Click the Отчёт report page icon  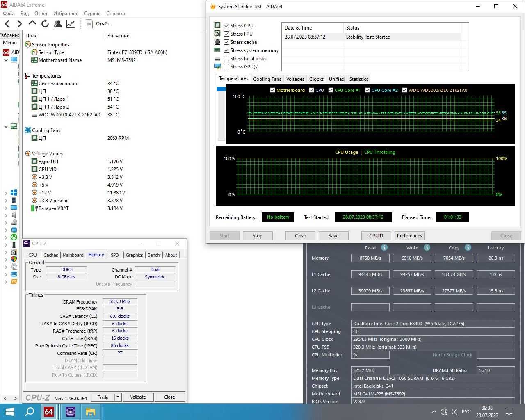89,24
